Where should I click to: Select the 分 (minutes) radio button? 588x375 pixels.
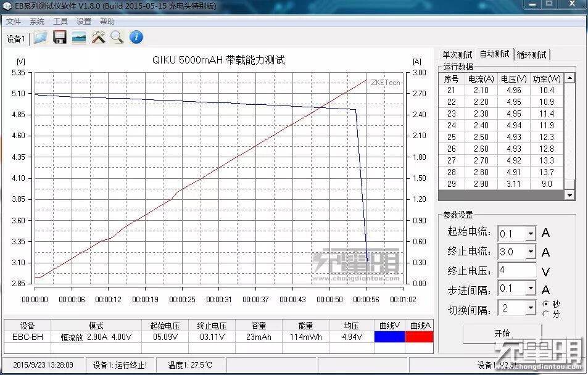(545, 313)
